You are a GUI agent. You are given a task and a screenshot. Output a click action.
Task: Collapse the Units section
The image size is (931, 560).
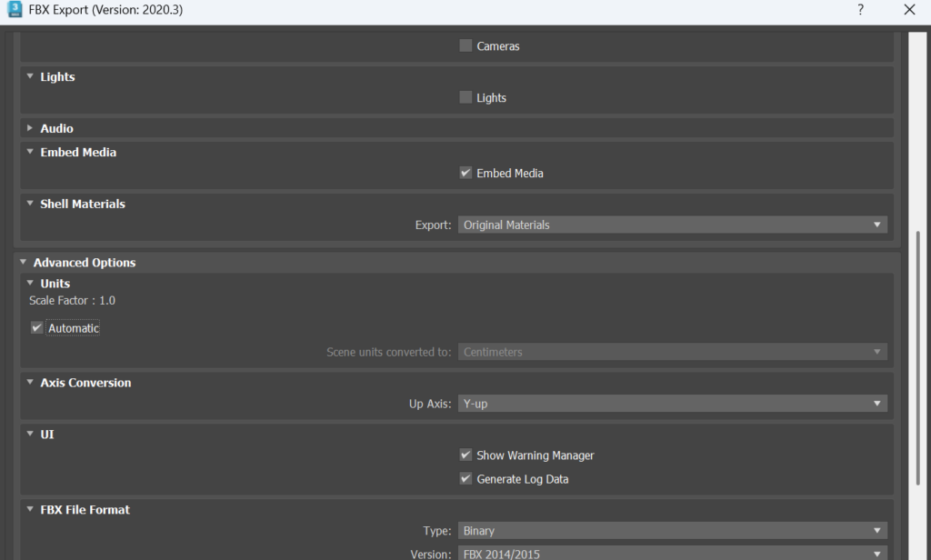[30, 283]
